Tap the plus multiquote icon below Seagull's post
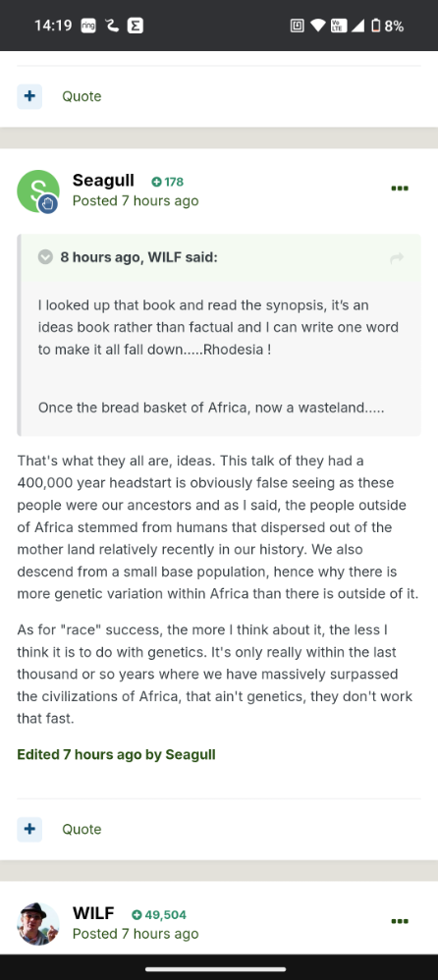 pyautogui.click(x=29, y=830)
